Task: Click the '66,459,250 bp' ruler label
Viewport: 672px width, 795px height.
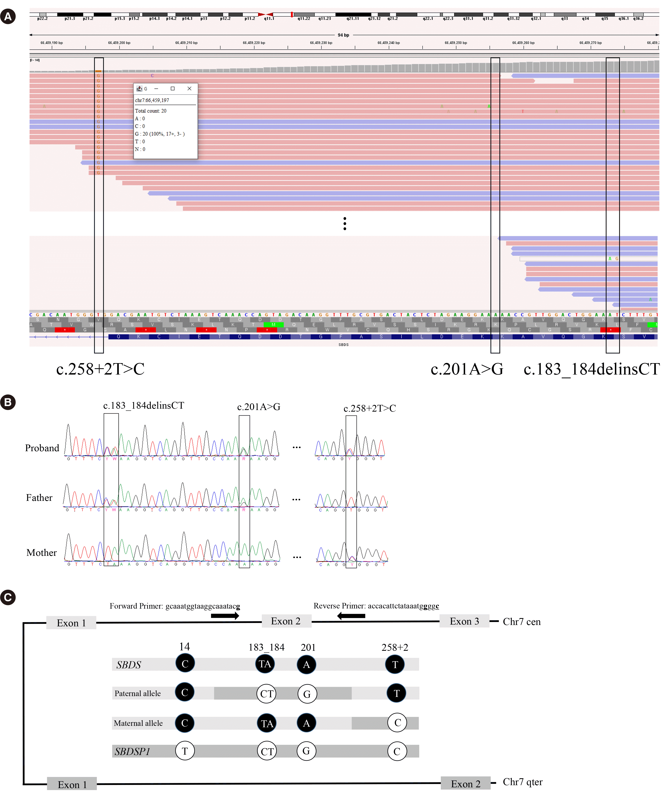Action: [456, 43]
